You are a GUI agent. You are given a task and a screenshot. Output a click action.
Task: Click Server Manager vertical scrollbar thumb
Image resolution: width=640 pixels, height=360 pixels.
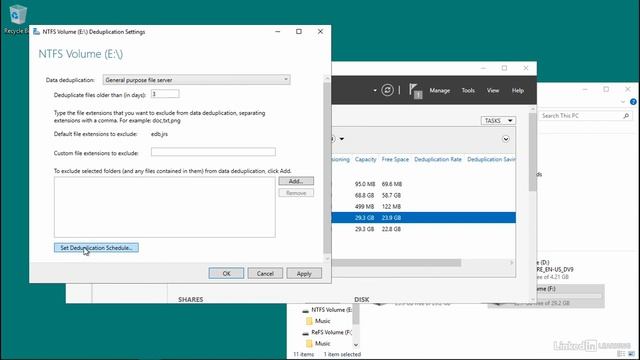[x=532, y=152]
